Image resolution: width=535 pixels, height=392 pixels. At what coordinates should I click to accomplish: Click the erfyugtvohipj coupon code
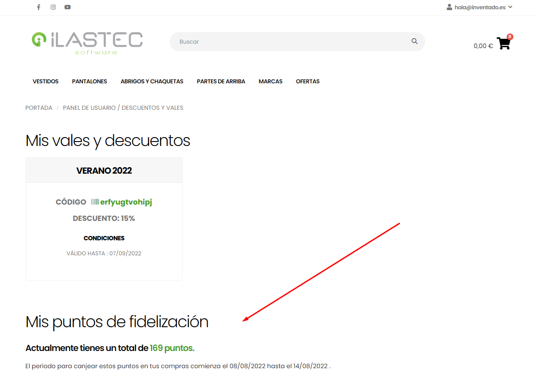pyautogui.click(x=126, y=202)
